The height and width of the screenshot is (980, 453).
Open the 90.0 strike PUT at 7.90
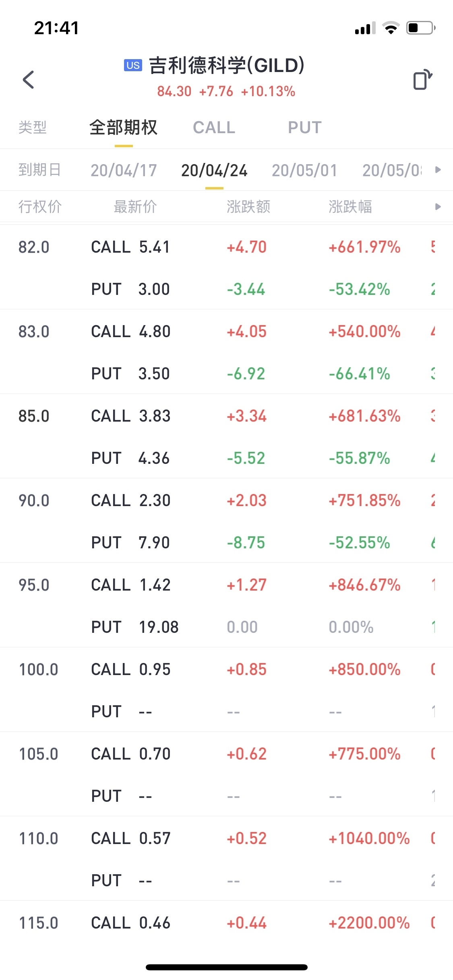click(x=131, y=543)
